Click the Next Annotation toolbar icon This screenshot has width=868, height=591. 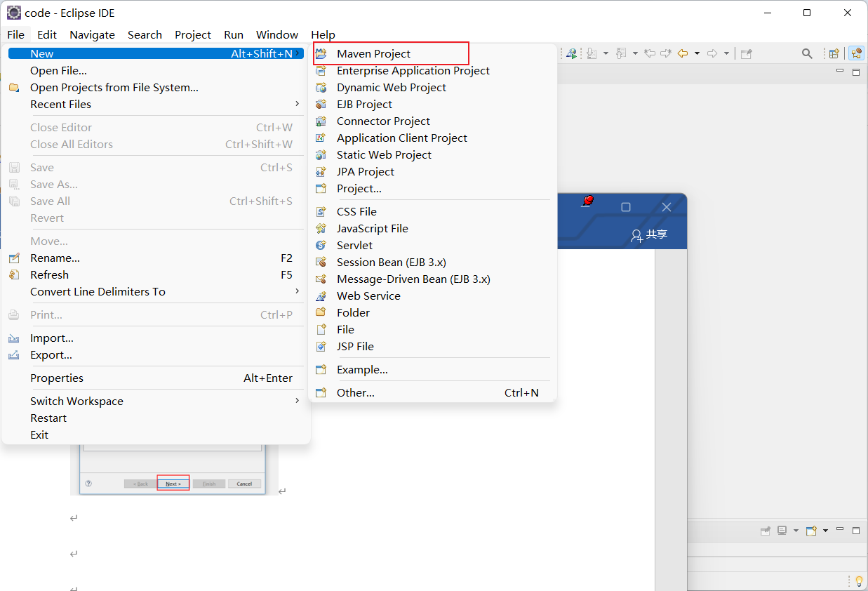(592, 53)
